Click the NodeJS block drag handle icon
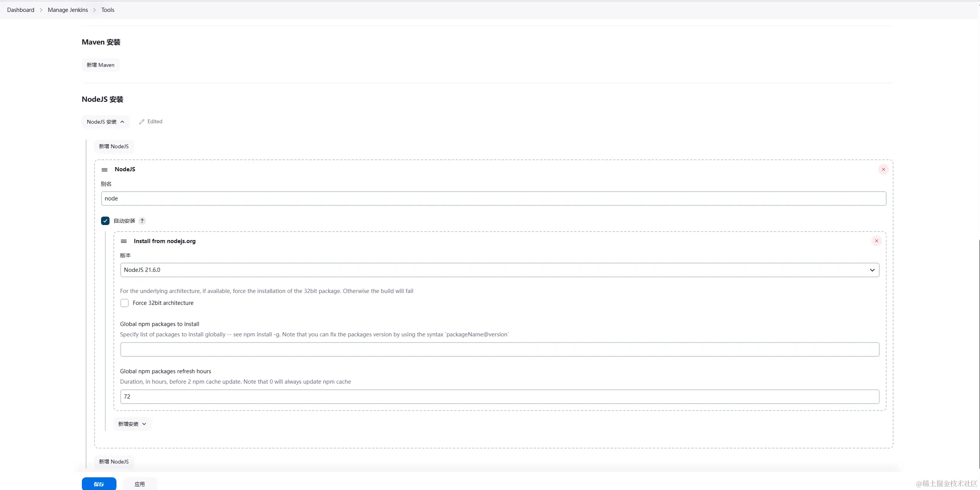The height and width of the screenshot is (490, 980). point(105,169)
